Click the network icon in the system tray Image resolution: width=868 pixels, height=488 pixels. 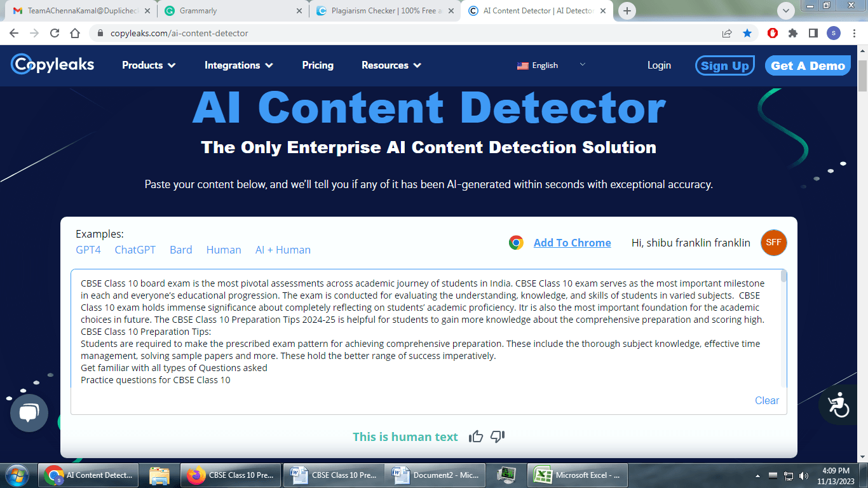point(788,475)
